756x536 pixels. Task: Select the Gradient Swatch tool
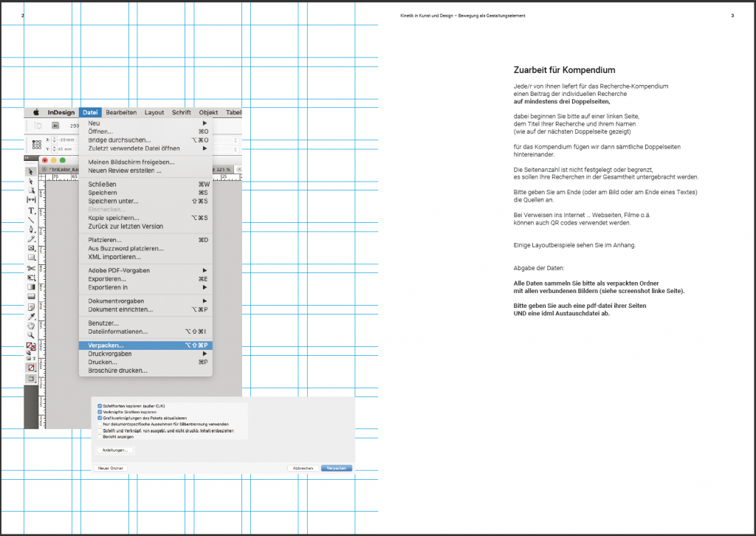pos(31,286)
